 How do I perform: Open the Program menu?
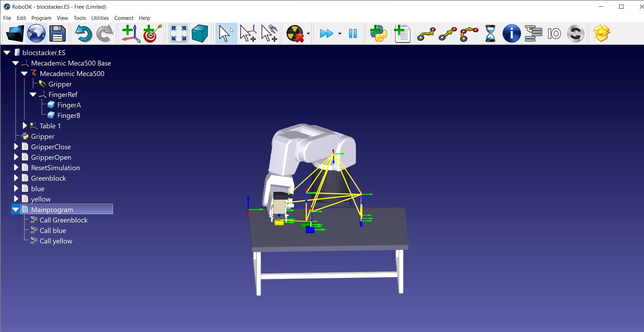click(41, 18)
